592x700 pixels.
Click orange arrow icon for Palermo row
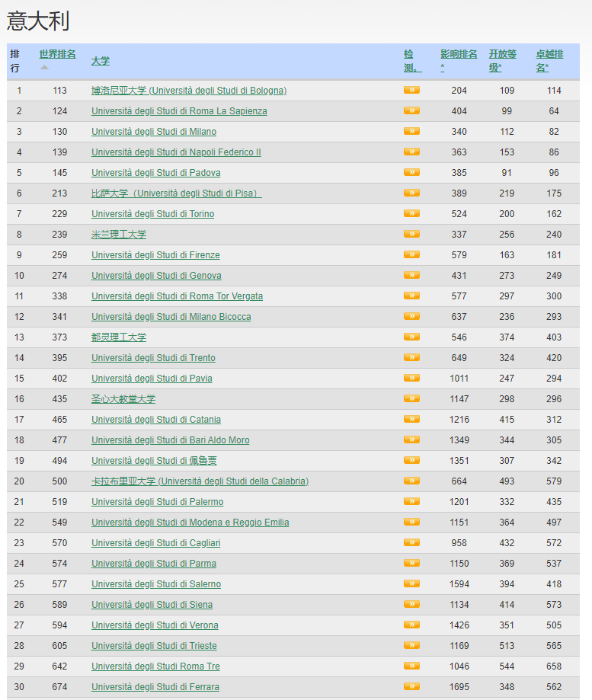click(x=411, y=501)
